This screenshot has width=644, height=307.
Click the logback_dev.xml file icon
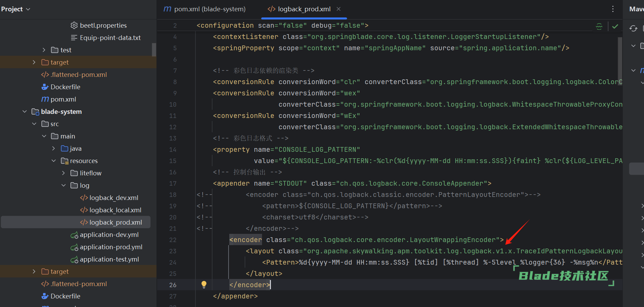84,198
